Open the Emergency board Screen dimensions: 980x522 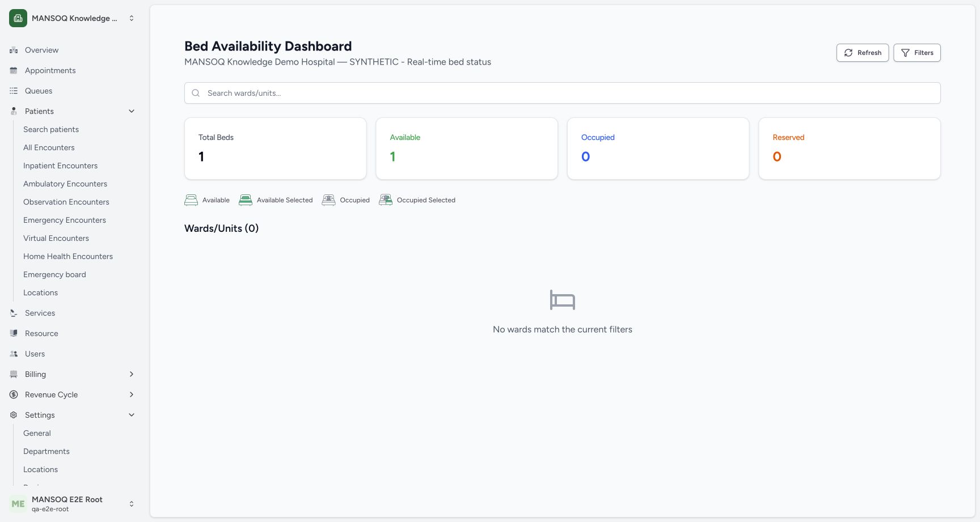coord(54,274)
